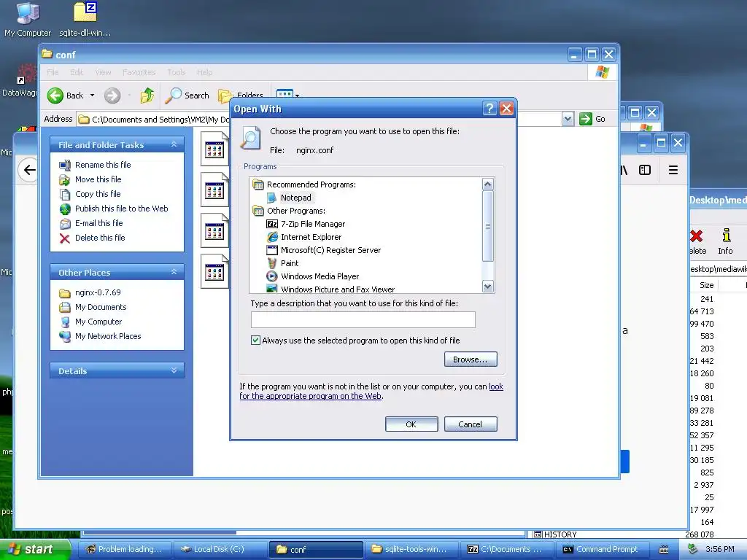Click the Windows Media Player icon
This screenshot has width=747, height=560.
click(271, 276)
